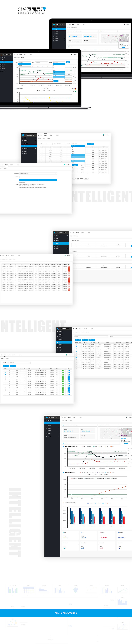Click green status badge in first menu list row
This screenshot has height=644, width=132.
[62, 371]
